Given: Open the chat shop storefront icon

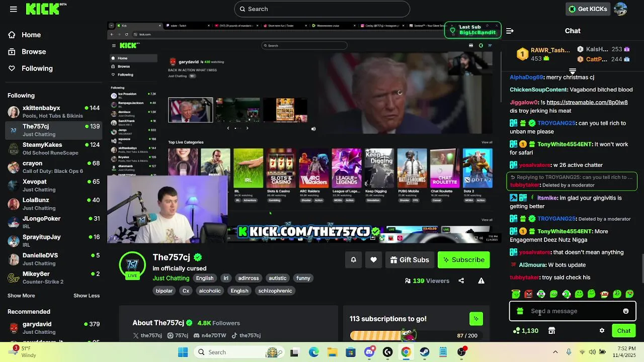Looking at the screenshot, I should point(551,331).
